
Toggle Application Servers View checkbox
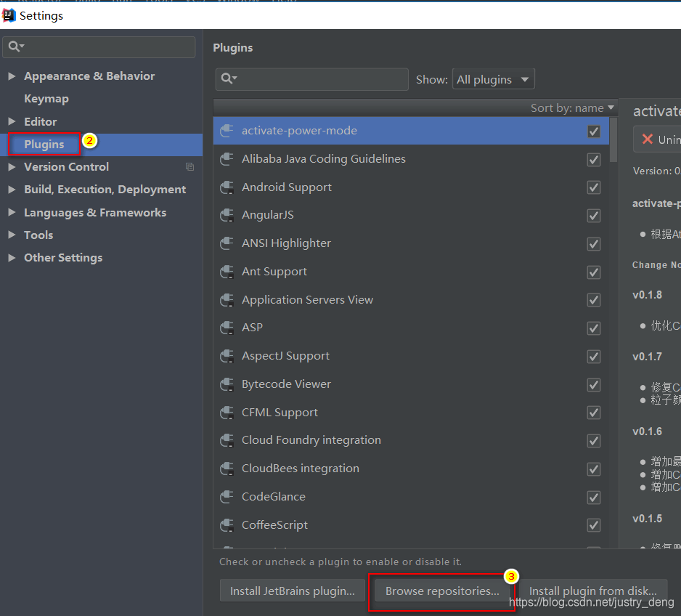(x=594, y=300)
